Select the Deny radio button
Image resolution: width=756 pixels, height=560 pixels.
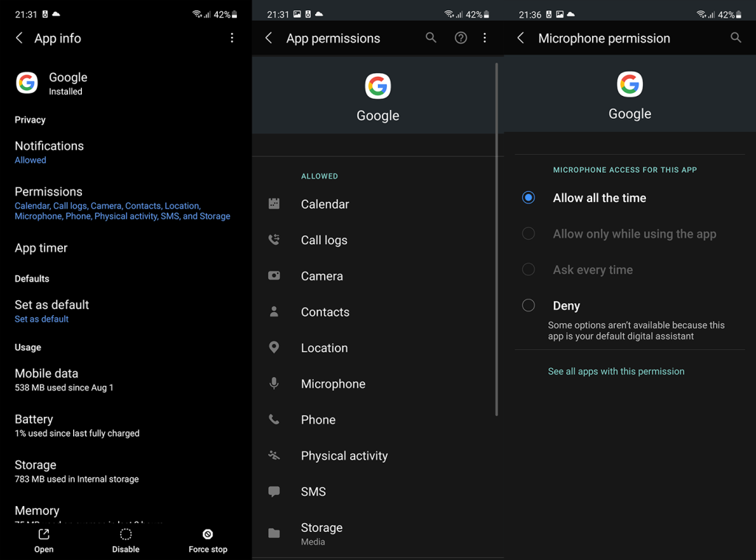coord(529,305)
